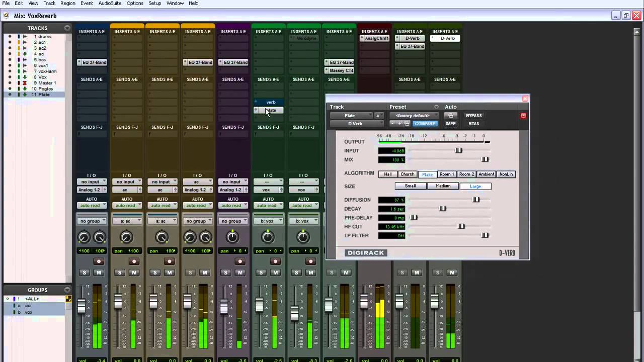
Task: Mute the ac1 channel strip
Action: click(134, 273)
